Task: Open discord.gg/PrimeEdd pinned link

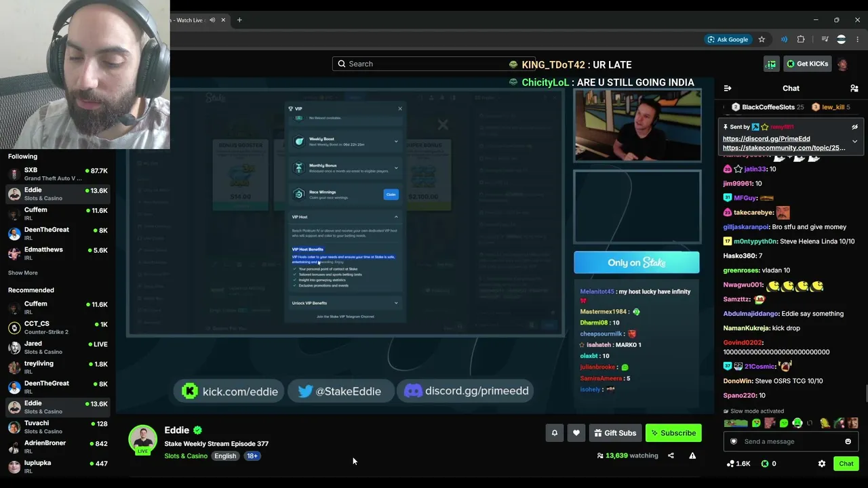Action: 766,139
